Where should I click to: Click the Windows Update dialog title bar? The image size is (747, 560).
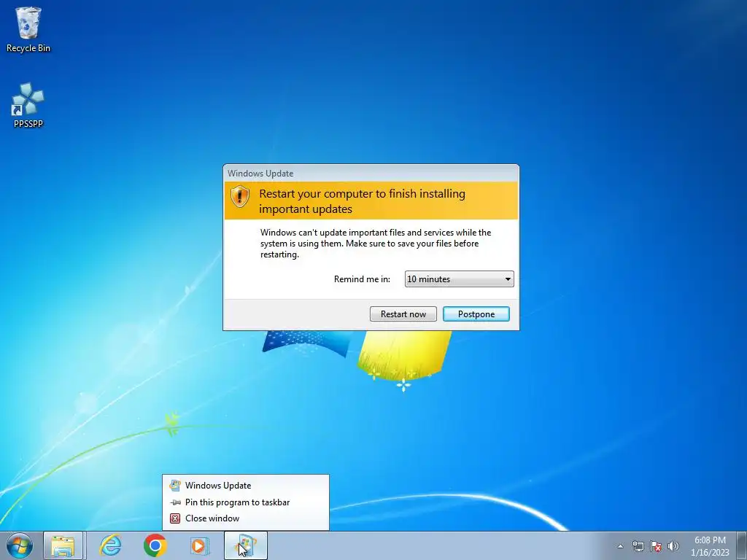pyautogui.click(x=371, y=174)
